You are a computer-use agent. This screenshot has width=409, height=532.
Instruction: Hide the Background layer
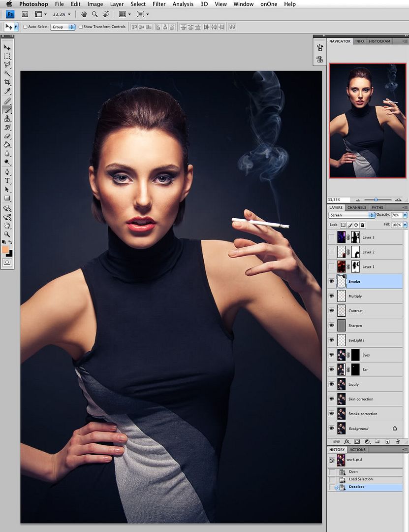pos(331,428)
